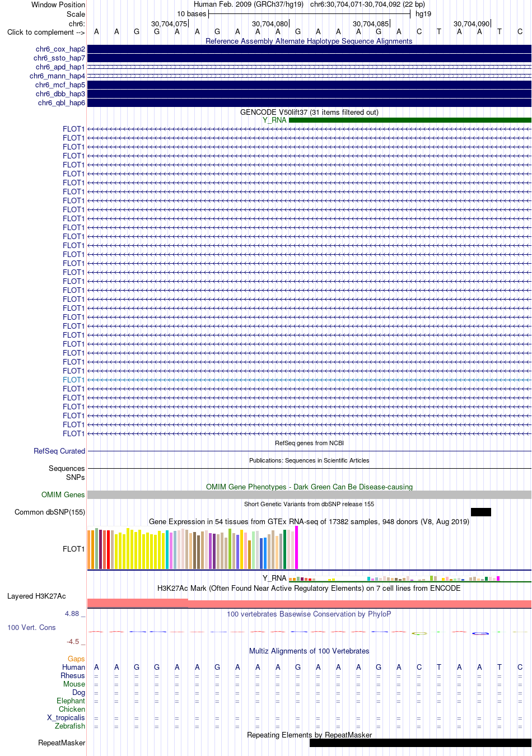Image resolution: width=532 pixels, height=756 pixels.
Task: Click the 10 bases scale bar
Action: pos(309,14)
